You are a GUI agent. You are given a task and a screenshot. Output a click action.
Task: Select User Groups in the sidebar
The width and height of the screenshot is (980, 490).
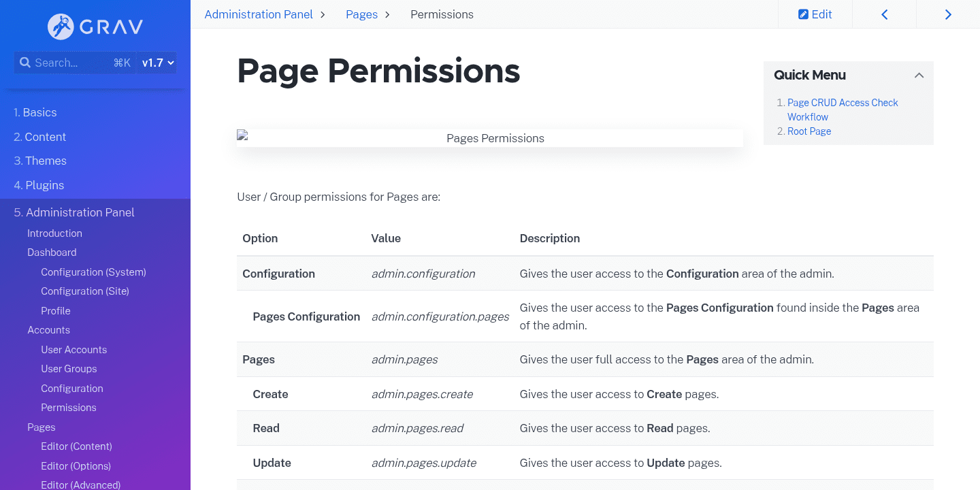click(69, 368)
